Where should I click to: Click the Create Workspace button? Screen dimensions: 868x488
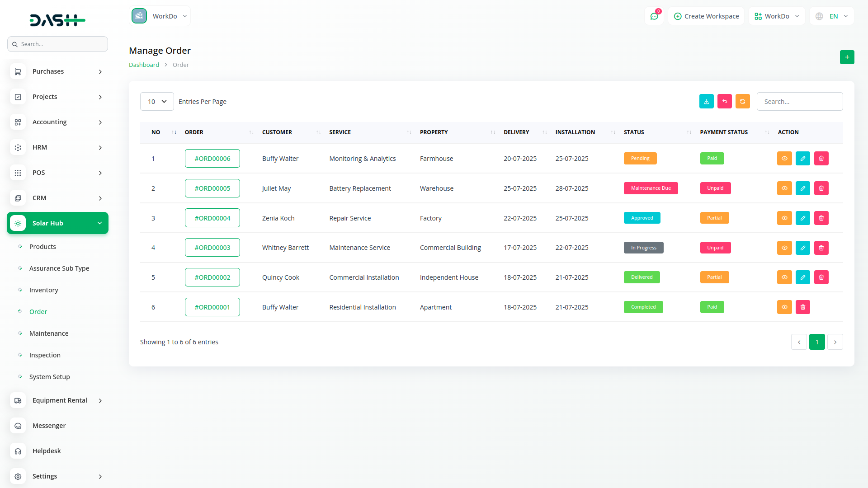(706, 16)
